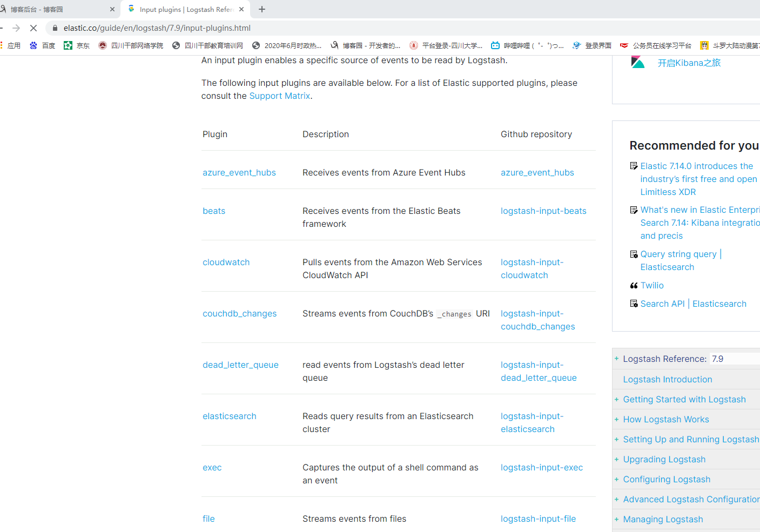Open What's new in Elastic Enterprise Search link
Screen dimensions: 760x532
click(700, 223)
